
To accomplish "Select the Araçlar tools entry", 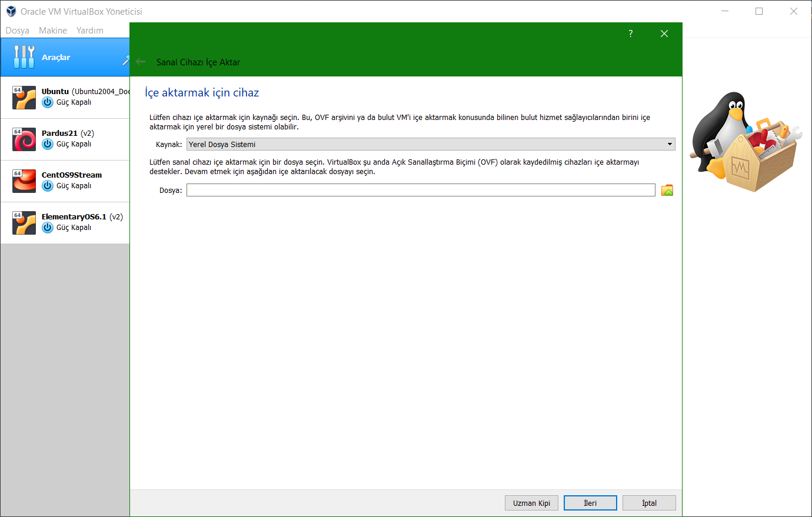I will 65,57.
